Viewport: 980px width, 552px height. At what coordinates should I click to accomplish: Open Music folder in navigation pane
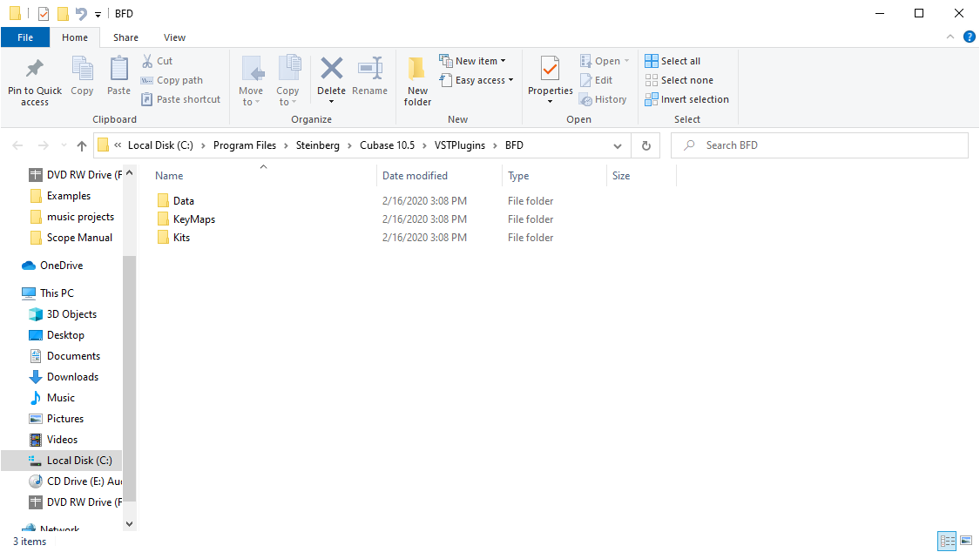[x=52, y=398]
